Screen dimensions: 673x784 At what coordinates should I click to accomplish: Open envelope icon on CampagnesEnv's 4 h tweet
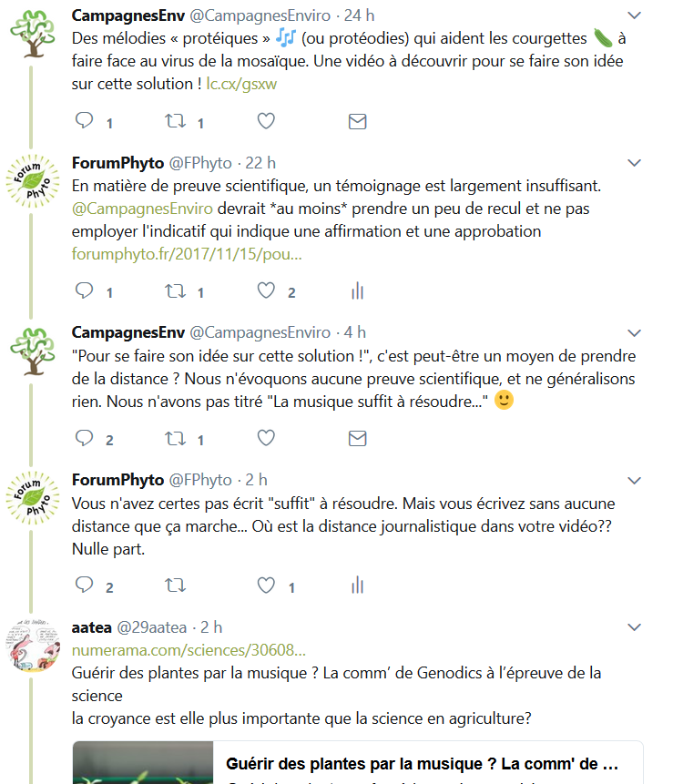[x=358, y=439]
